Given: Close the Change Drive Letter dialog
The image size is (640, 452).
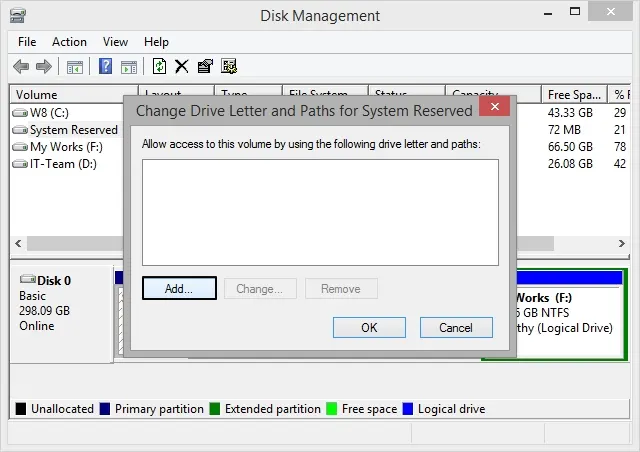Looking at the screenshot, I should point(495,107).
